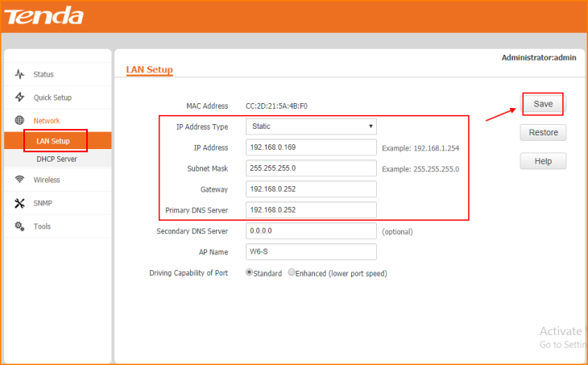Click the Quick Setup lightning icon

(x=19, y=97)
